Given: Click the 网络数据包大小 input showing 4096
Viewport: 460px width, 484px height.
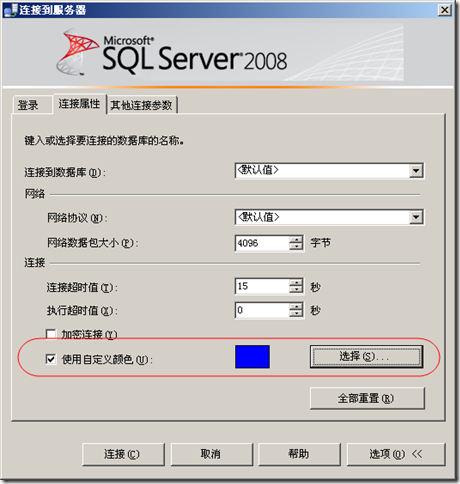Looking at the screenshot, I should tap(262, 243).
